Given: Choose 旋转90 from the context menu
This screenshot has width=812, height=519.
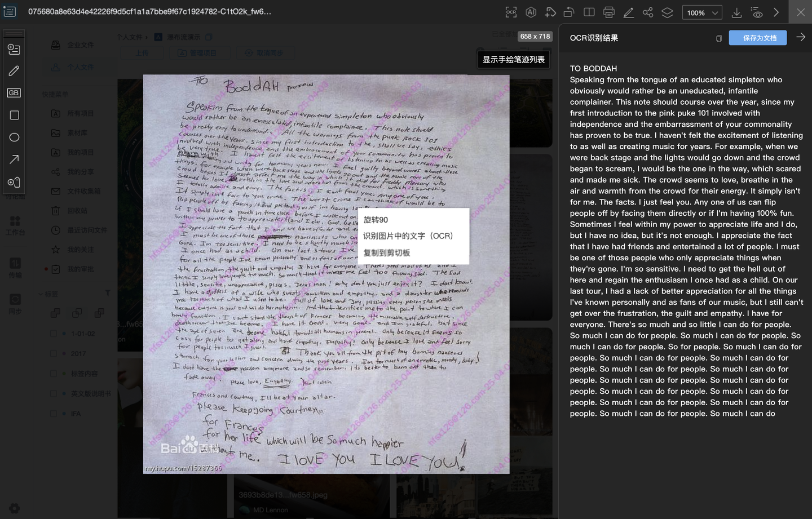Looking at the screenshot, I should pyautogui.click(x=376, y=220).
